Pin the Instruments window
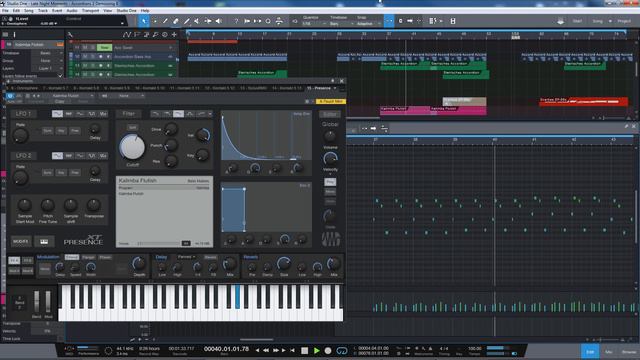This screenshot has width=640, height=360. point(333,81)
